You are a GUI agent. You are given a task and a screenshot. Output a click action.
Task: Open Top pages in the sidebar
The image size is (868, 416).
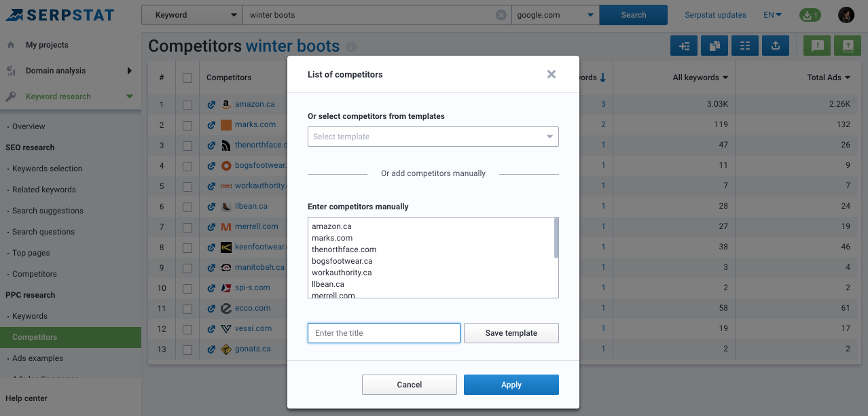[x=31, y=253]
